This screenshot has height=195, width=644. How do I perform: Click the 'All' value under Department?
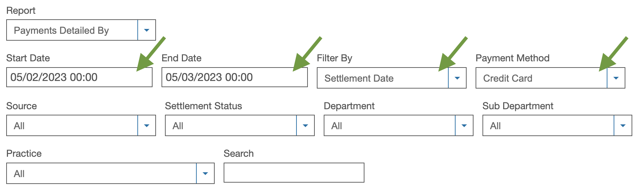[x=337, y=126]
